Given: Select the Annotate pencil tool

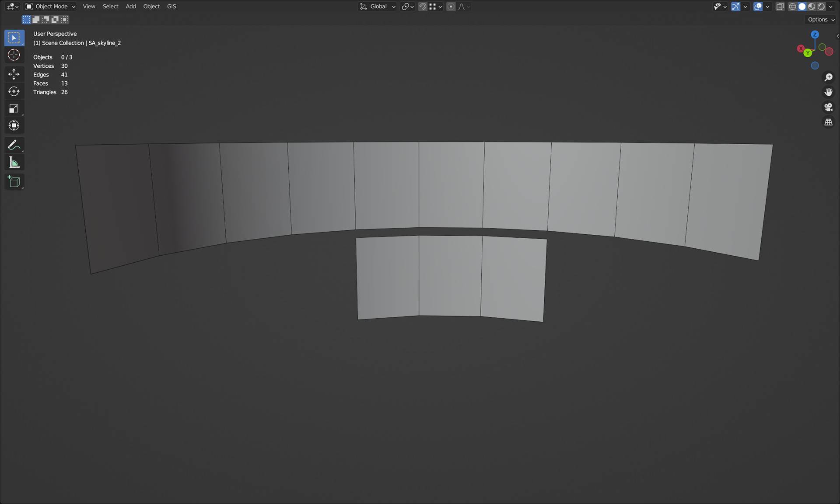Looking at the screenshot, I should pos(14,145).
